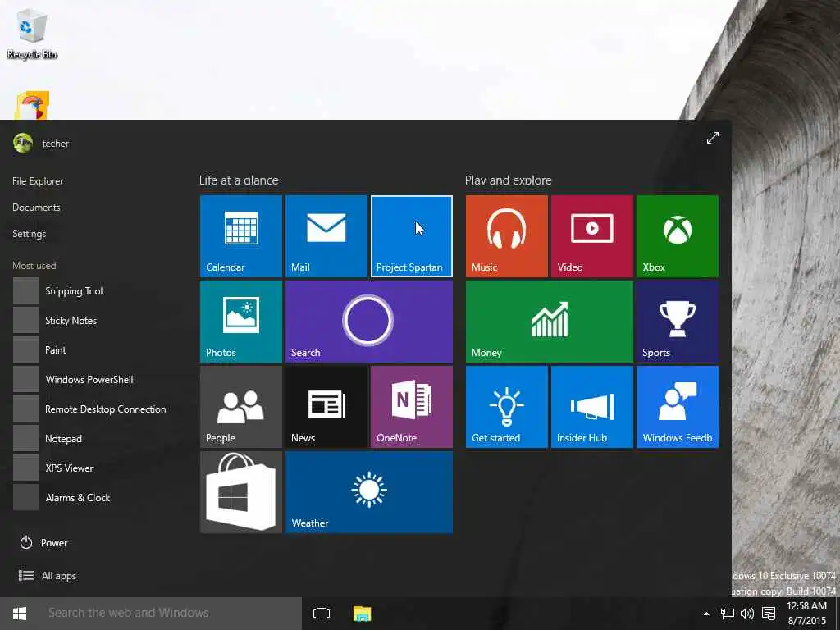Screen dimensions: 840x630
Task: Open the Weather tile
Action: point(369,492)
